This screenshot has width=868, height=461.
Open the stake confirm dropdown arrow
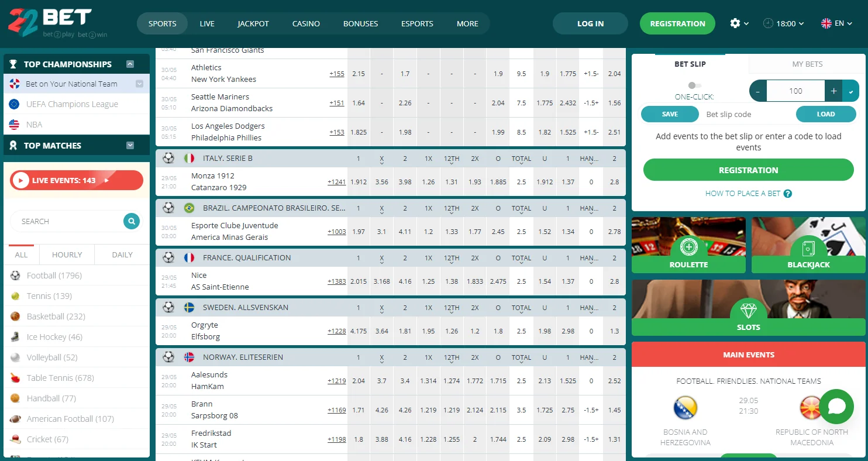coord(850,91)
